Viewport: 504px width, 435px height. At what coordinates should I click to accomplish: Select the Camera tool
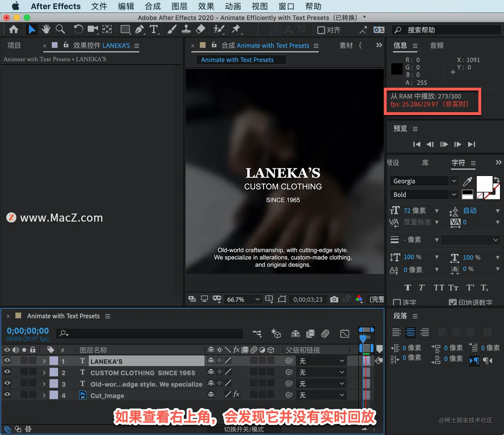click(x=93, y=29)
